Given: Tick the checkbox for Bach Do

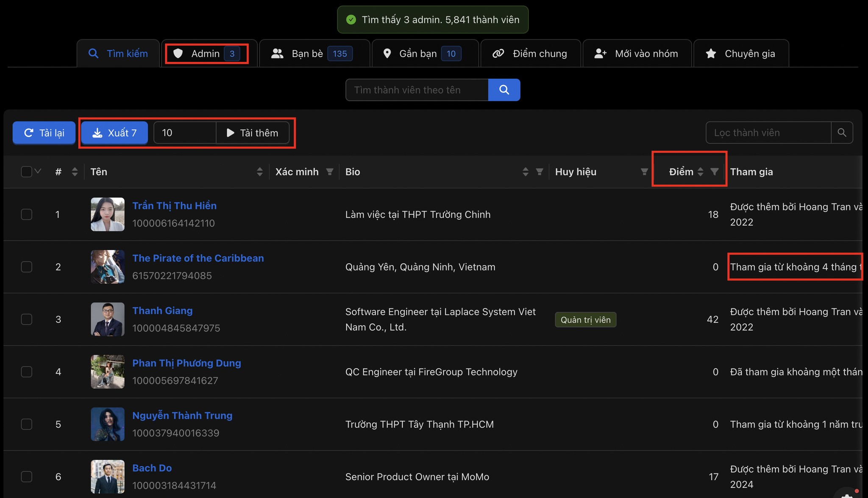Looking at the screenshot, I should click(26, 477).
